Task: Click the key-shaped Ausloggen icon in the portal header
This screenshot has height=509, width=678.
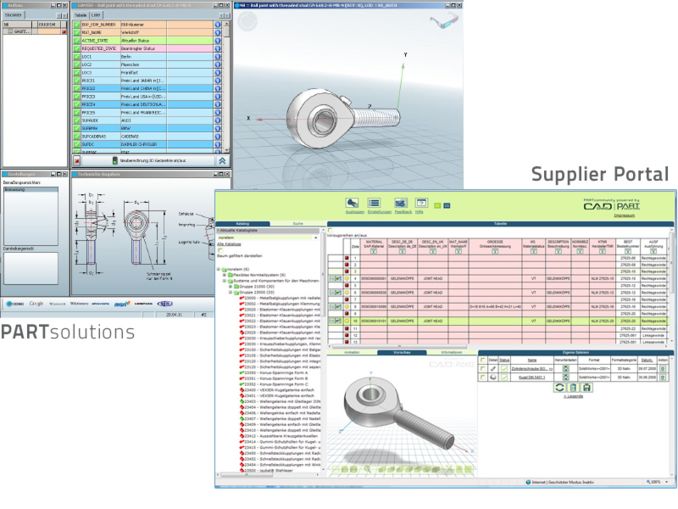Action: tap(352, 203)
